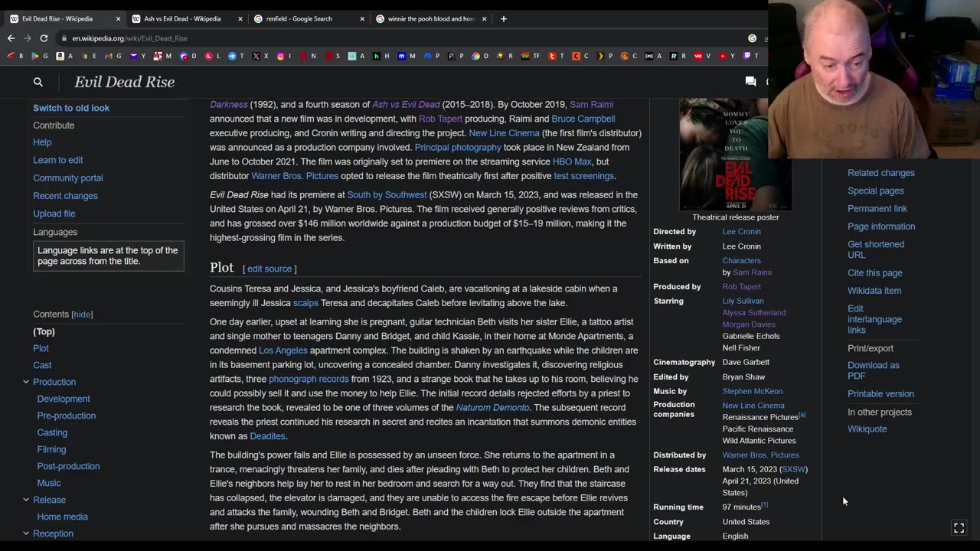Close the Ash vs Evil Dead tab
This screenshot has width=980, height=551.
[x=240, y=18]
